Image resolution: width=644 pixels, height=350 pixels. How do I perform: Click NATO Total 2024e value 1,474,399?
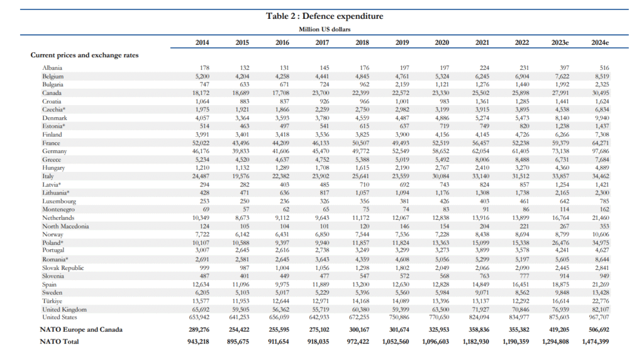[x=596, y=341]
